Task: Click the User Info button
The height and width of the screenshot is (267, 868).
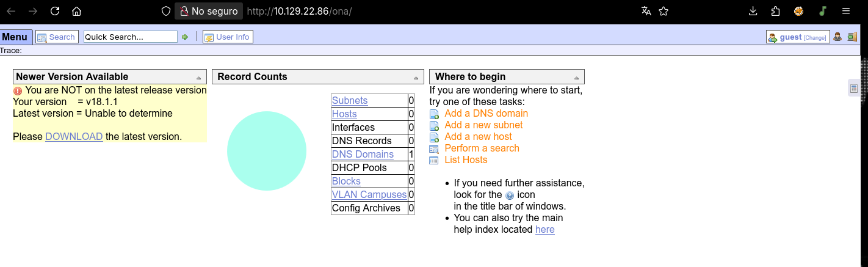Action: point(227,37)
